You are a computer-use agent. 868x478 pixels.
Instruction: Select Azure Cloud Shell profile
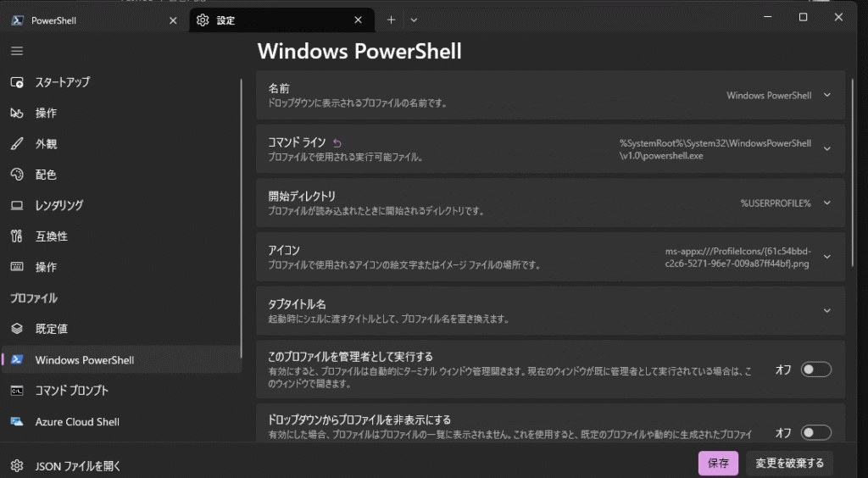tap(120, 421)
